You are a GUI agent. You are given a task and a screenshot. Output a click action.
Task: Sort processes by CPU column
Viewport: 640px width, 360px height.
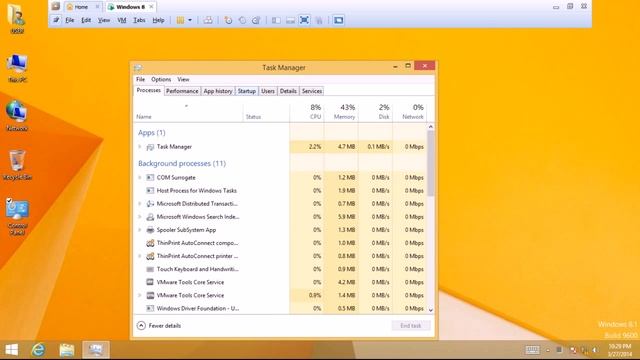point(307,112)
